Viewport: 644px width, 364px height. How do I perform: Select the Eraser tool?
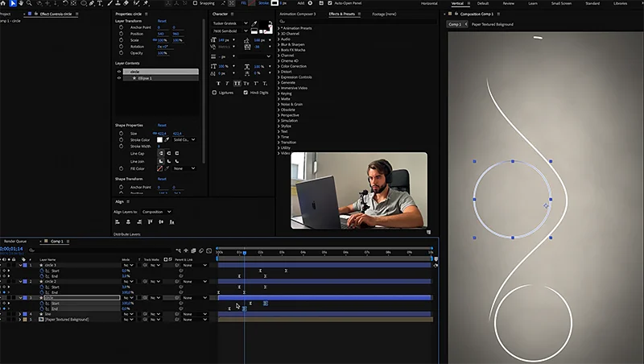tap(126, 3)
